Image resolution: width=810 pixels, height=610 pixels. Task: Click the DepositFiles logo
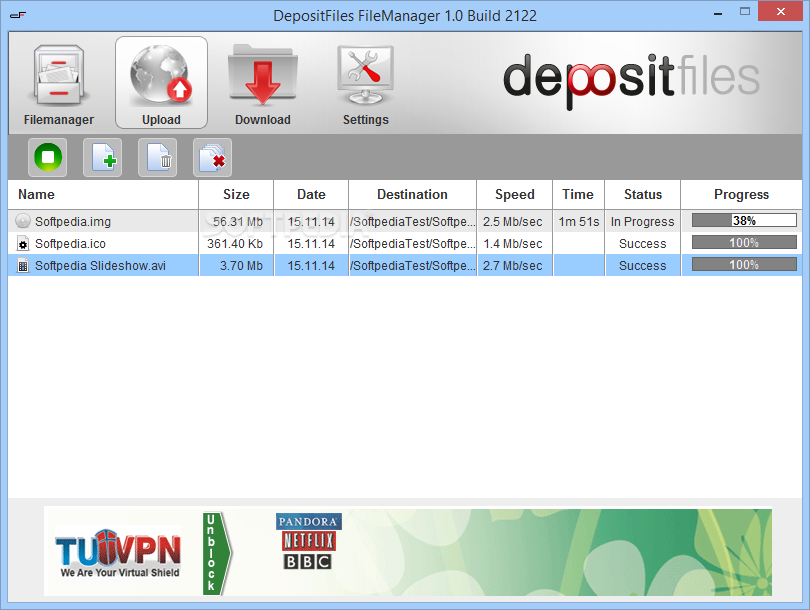(631, 80)
